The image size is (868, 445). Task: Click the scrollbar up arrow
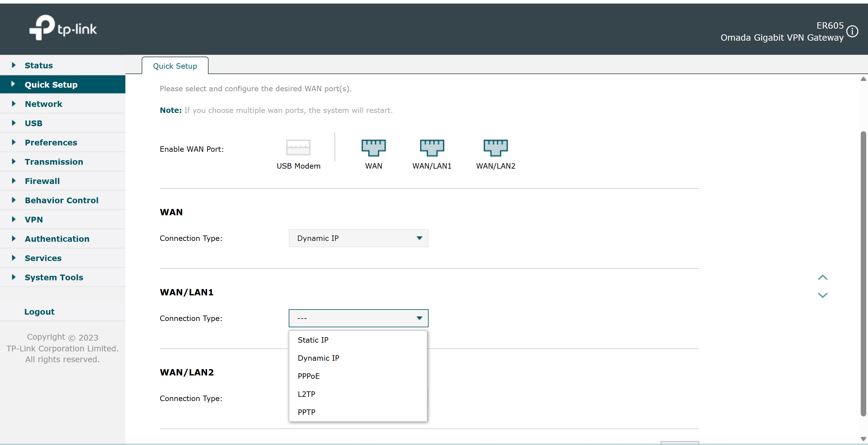click(x=863, y=79)
